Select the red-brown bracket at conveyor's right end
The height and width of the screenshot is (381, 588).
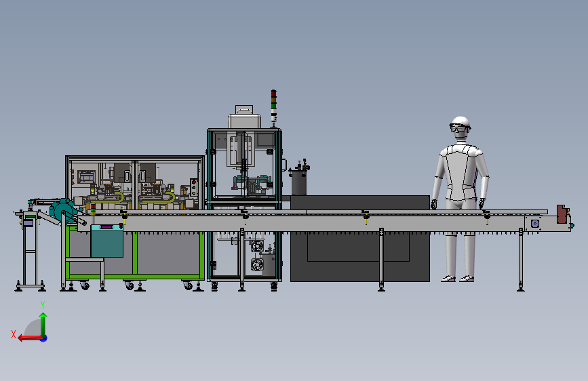pos(562,214)
